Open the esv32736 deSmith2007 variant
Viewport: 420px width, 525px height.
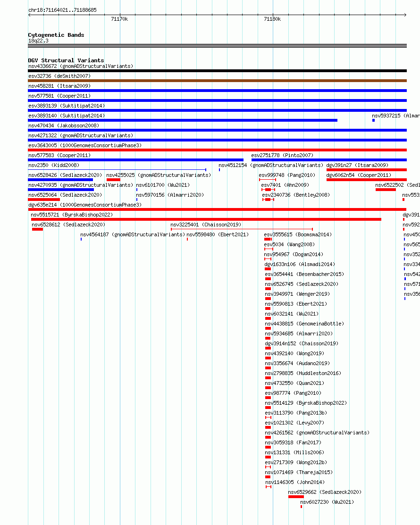218,81
